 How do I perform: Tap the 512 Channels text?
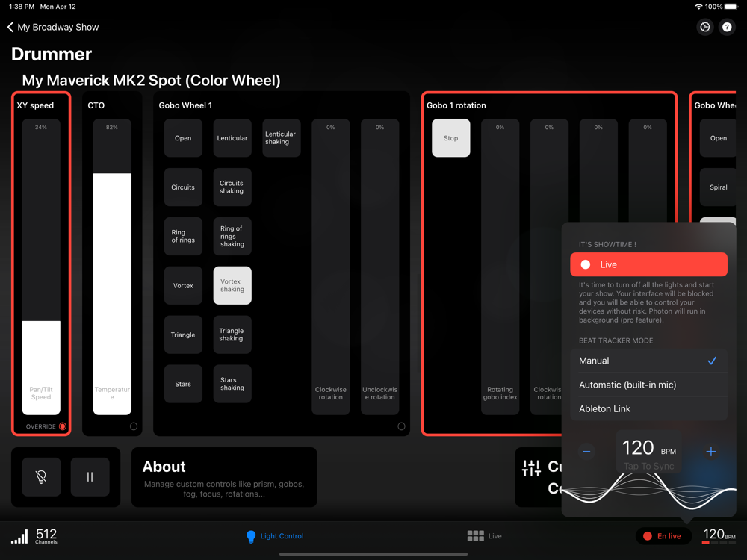(46, 535)
